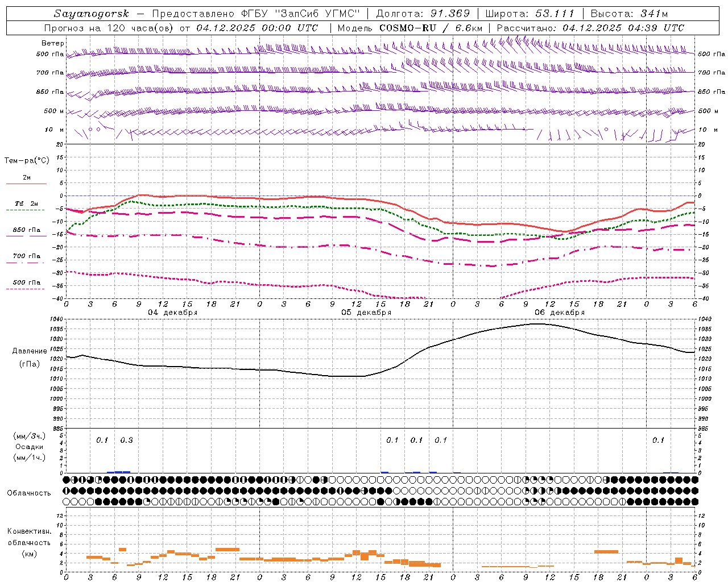The height and width of the screenshot is (582, 728).
Task: Click the "Давление" pressure panel label
Action: [30, 351]
